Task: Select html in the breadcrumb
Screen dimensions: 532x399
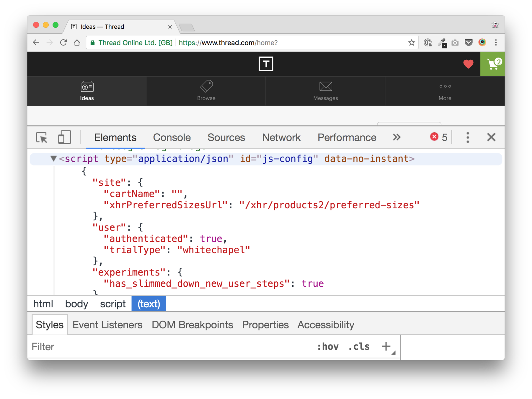Action: point(43,304)
